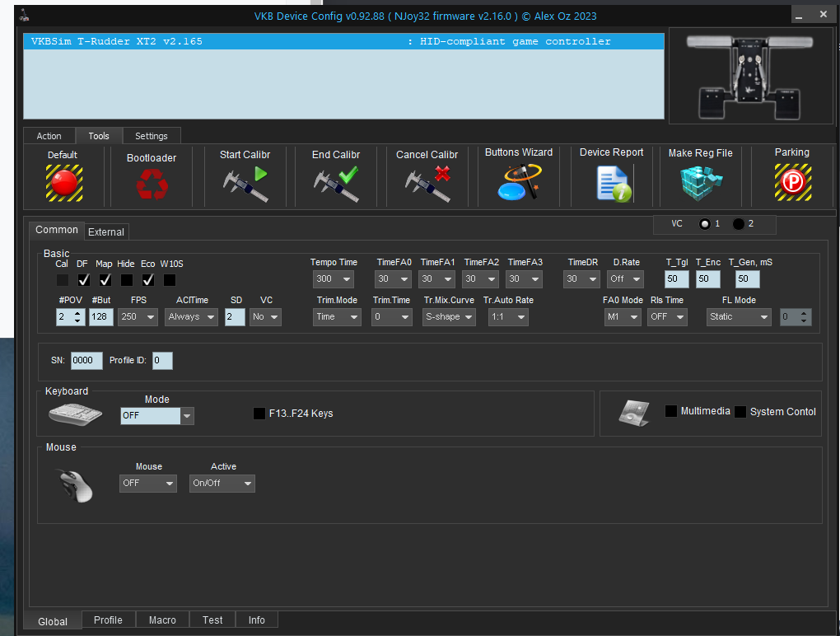Select VC radio option 2
The image size is (840, 636).
coord(738,224)
